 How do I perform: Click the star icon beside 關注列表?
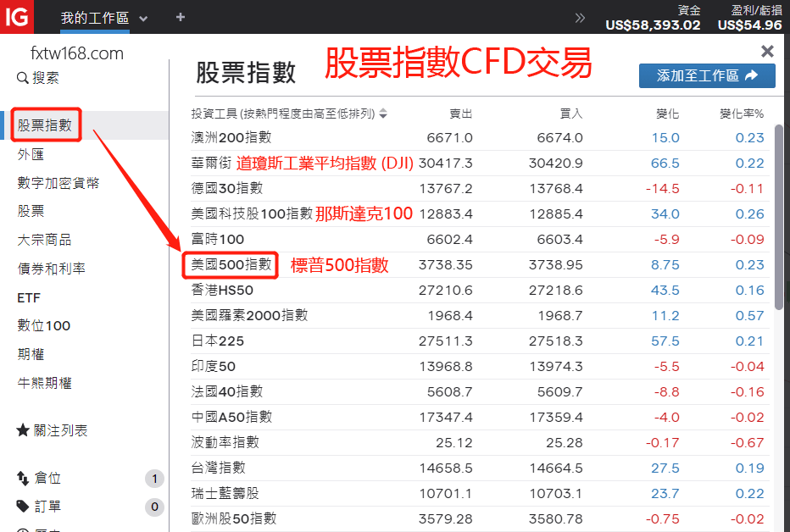pyautogui.click(x=23, y=430)
